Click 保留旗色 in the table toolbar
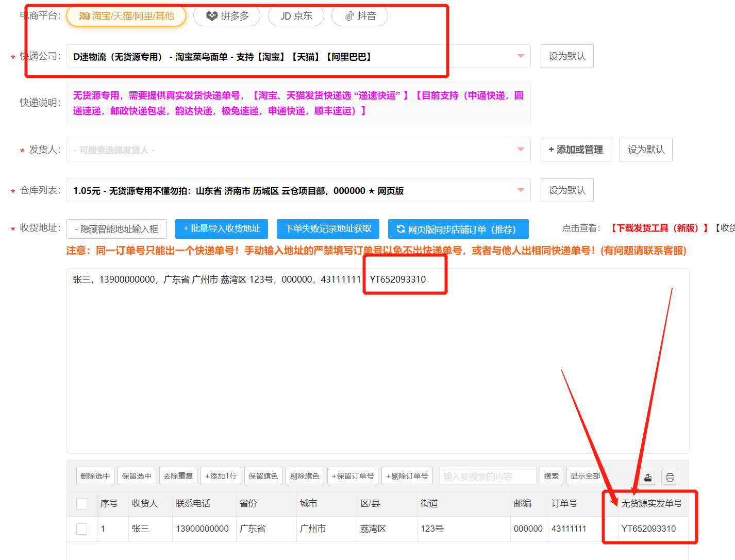735x560 pixels. coord(263,476)
